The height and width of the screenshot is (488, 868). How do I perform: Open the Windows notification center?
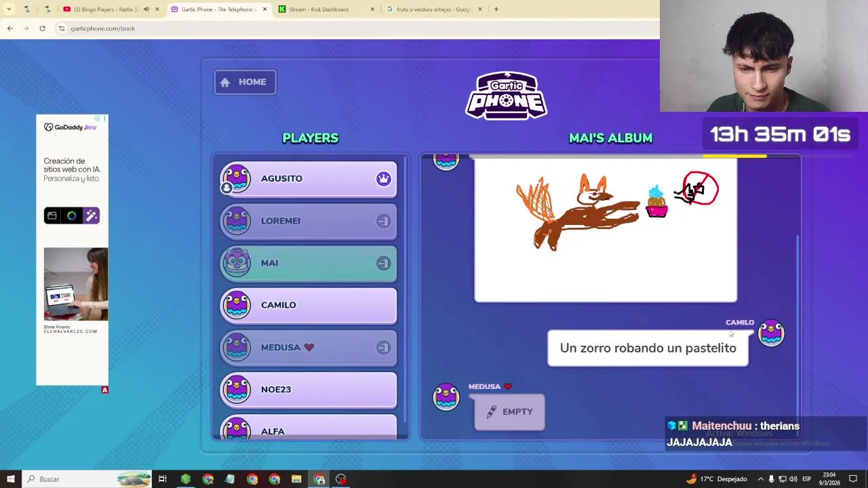(853, 479)
